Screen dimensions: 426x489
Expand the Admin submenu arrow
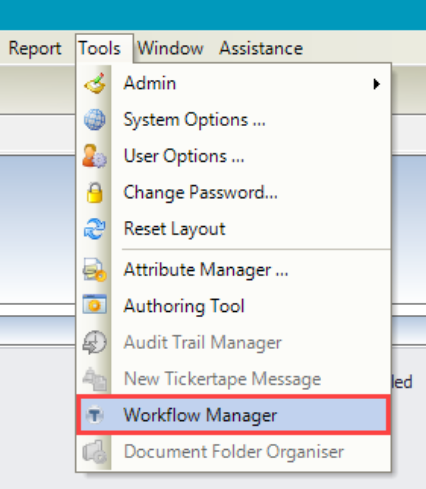point(377,84)
